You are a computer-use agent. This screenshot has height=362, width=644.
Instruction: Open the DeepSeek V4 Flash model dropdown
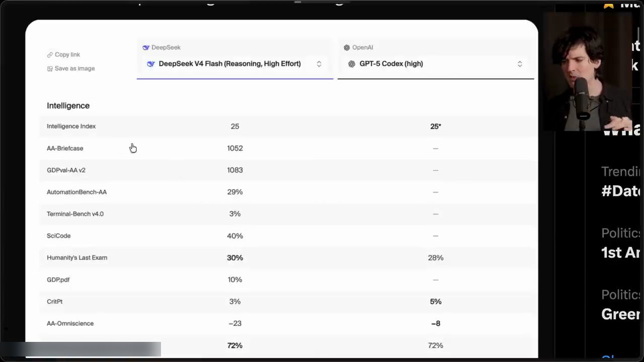pos(235,64)
